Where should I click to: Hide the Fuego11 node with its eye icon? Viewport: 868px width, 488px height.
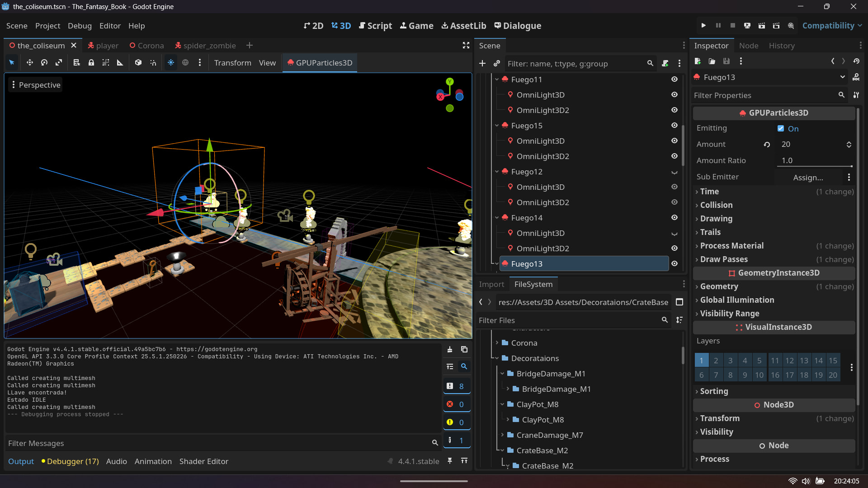point(674,80)
